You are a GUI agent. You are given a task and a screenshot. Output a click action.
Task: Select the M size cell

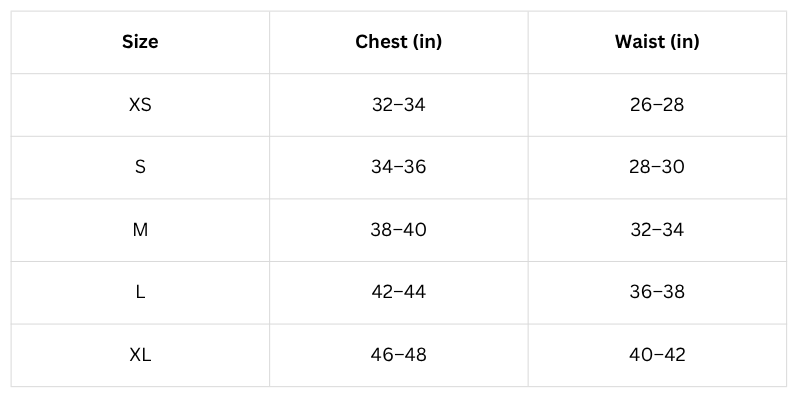click(x=140, y=230)
